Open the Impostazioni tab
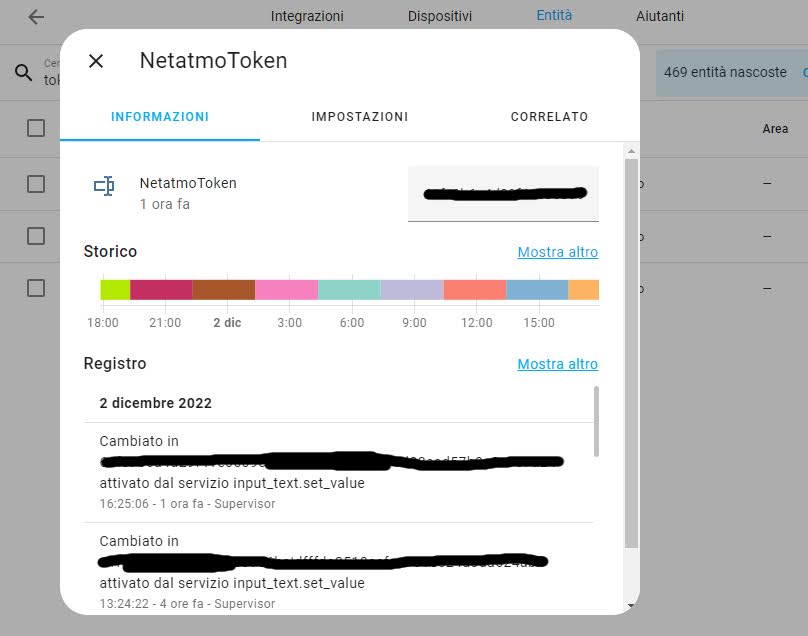The image size is (808, 636). 360,117
